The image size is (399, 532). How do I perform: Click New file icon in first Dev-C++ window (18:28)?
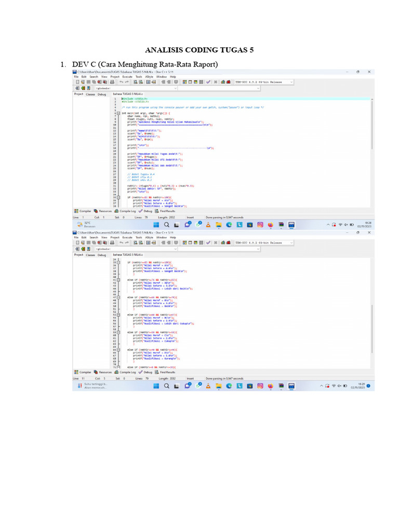pyautogui.click(x=77, y=82)
